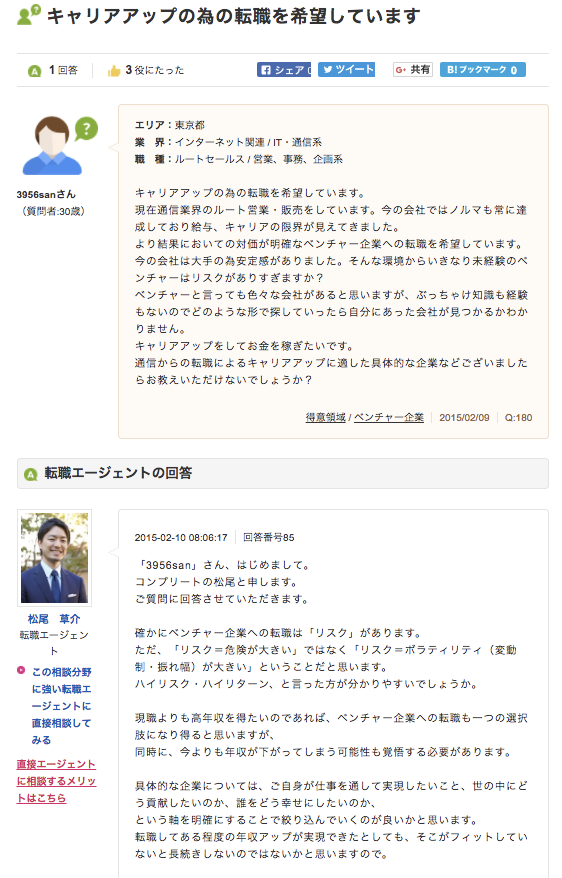Click the 転職エージェントの回答 section header

tap(283, 473)
